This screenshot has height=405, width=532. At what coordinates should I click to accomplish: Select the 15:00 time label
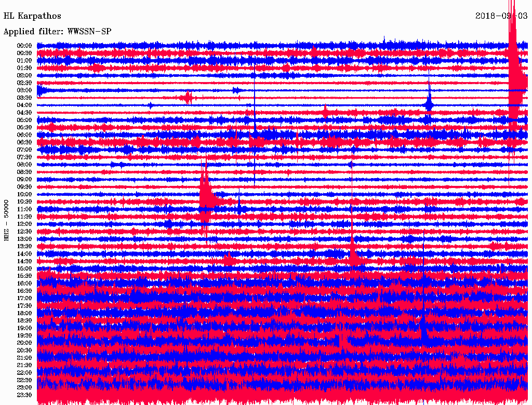pos(24,268)
